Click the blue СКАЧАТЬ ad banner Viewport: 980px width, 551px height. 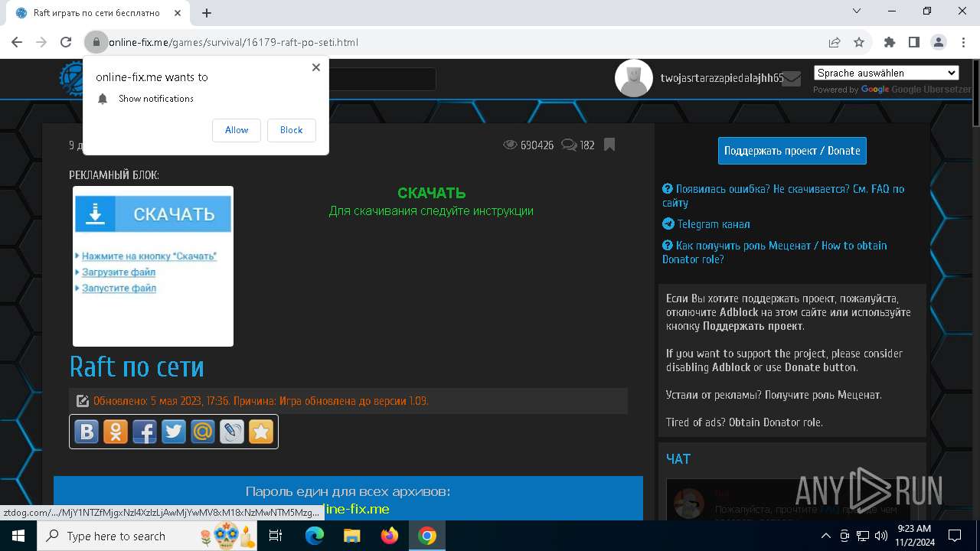point(153,214)
